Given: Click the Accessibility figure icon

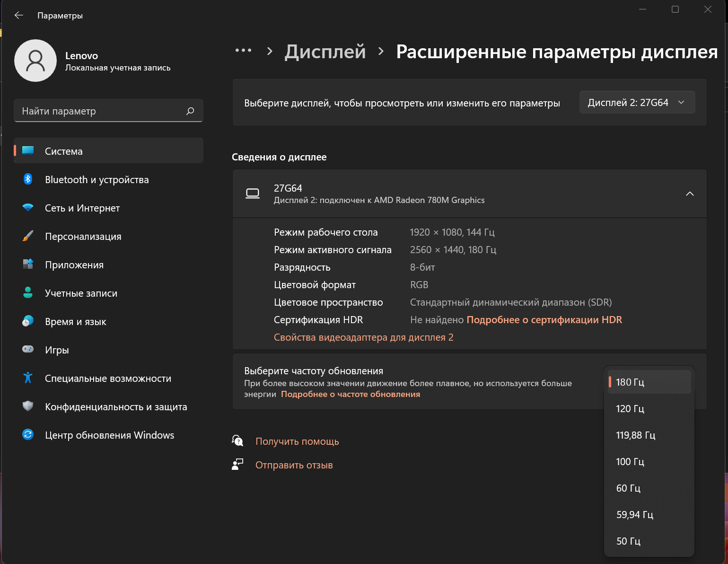Looking at the screenshot, I should coord(28,378).
